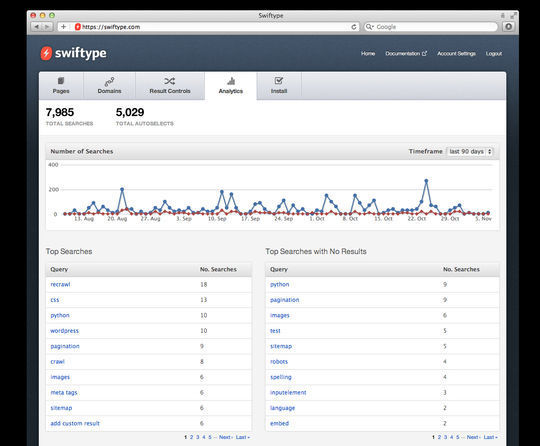Image resolution: width=540 pixels, height=446 pixels.
Task: Reload the page with the refresh icon
Action: click(x=354, y=27)
